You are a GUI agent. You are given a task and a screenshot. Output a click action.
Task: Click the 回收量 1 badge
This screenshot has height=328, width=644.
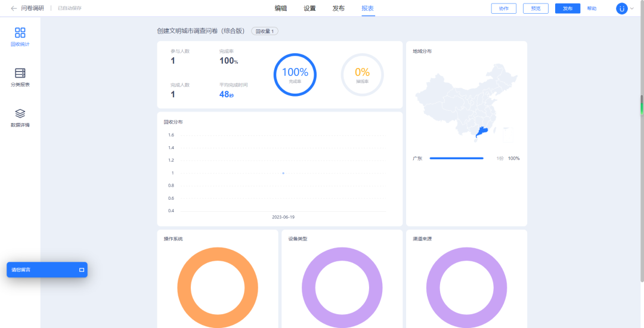265,31
